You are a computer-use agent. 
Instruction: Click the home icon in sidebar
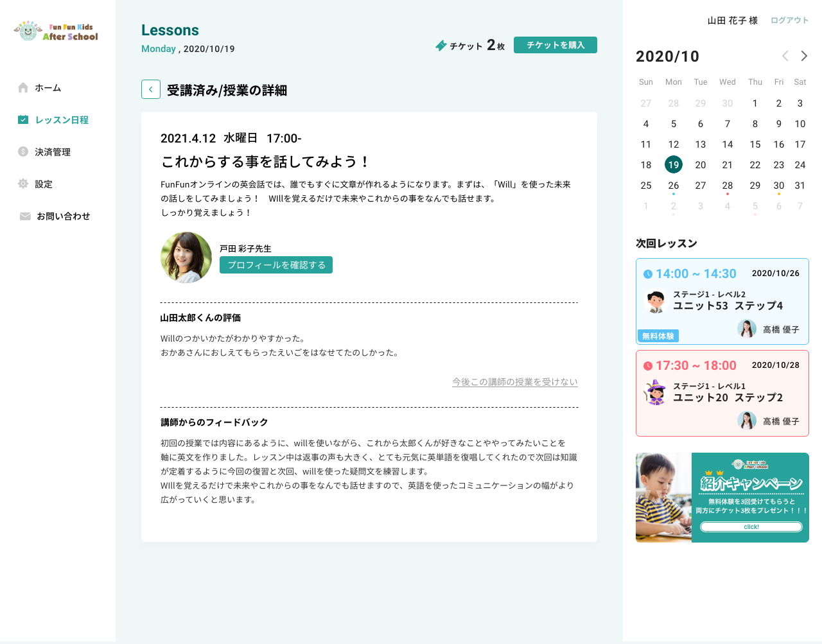pos(23,88)
